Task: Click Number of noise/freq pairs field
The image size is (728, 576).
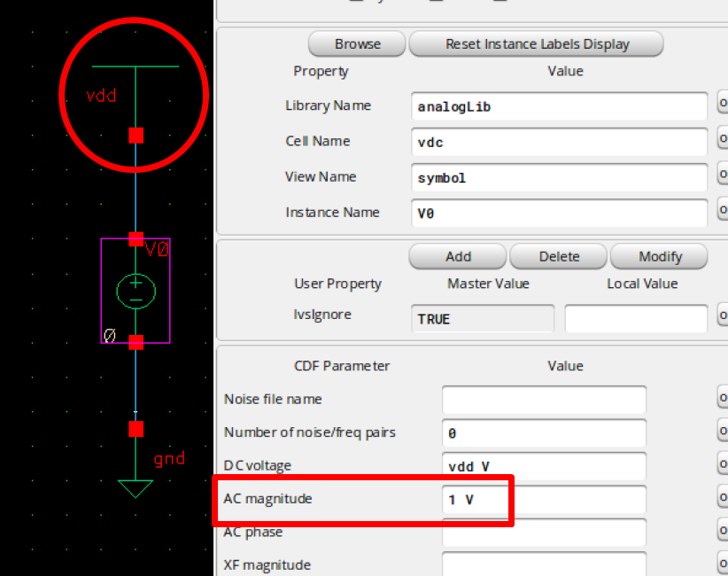Action: click(x=544, y=433)
